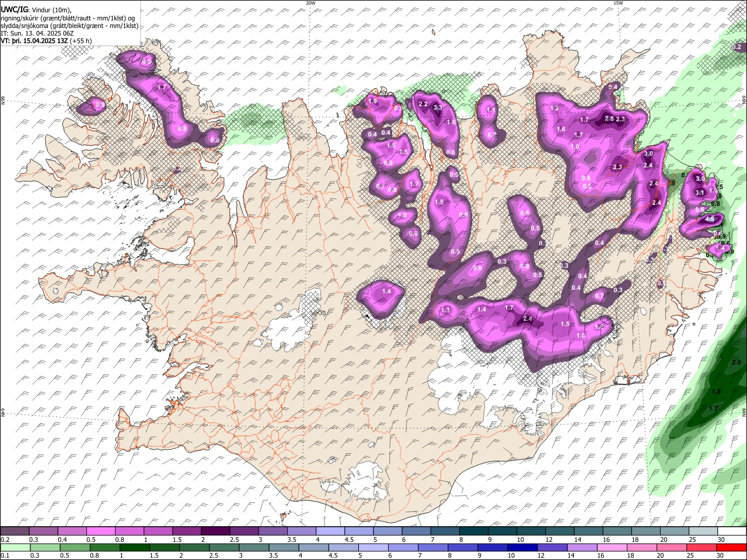Viewport: 747px width, 560px height.
Task: Click the lavender upper-legend swatch between 4 and 4.5
Action: (329, 531)
